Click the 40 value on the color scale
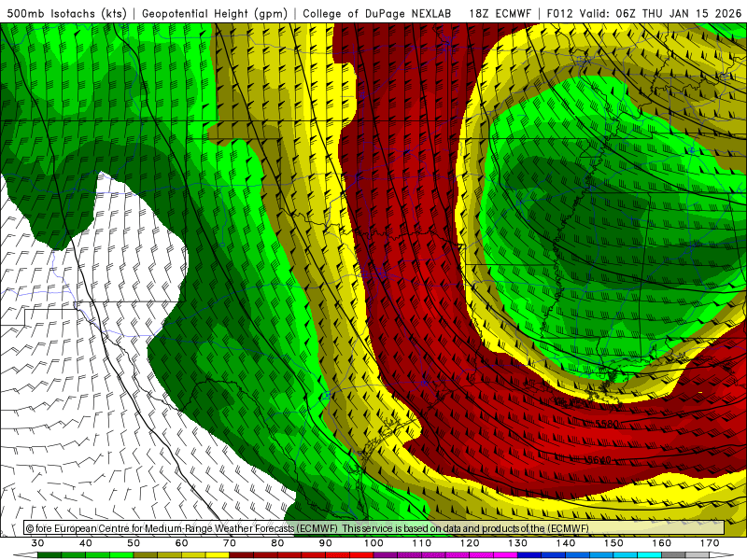The image size is (747, 560). click(86, 543)
